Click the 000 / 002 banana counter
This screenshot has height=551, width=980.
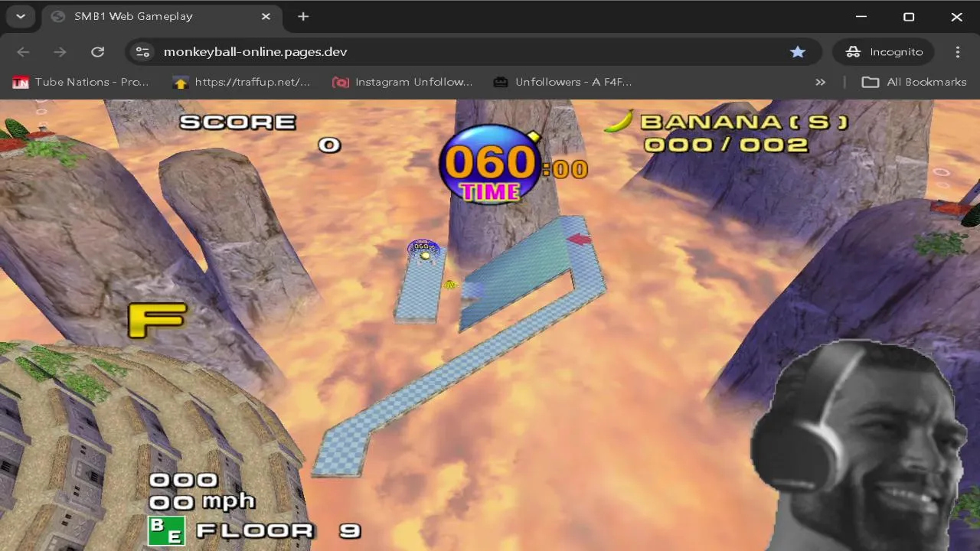tap(726, 145)
